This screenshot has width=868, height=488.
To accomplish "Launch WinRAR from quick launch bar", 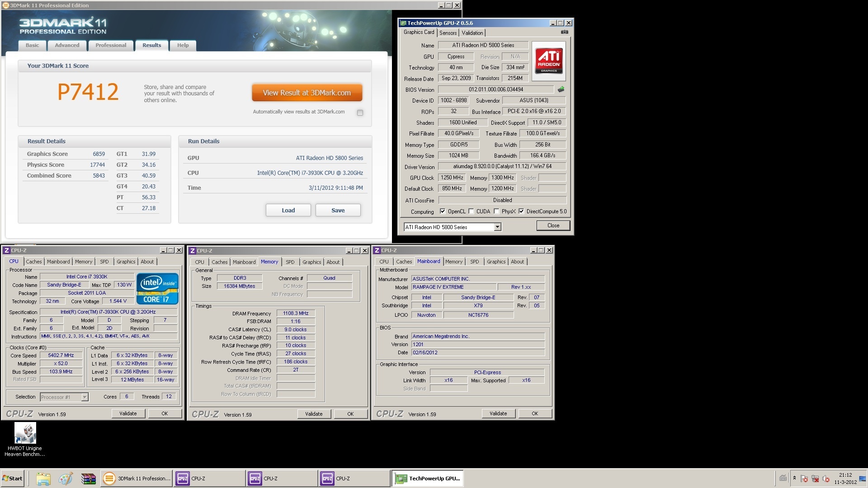I will pyautogui.click(x=88, y=479).
